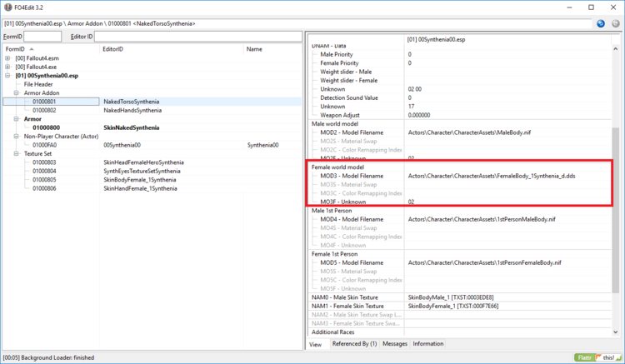Click the Weapon Adjust value 0.000000
Screen dimensions: 625x364
pyautogui.click(x=419, y=115)
